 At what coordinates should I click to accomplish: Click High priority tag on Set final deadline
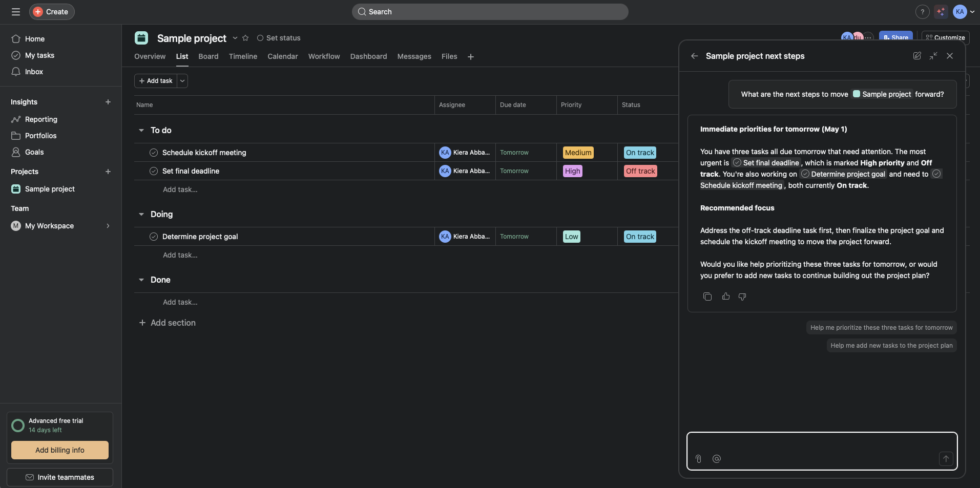pos(572,171)
